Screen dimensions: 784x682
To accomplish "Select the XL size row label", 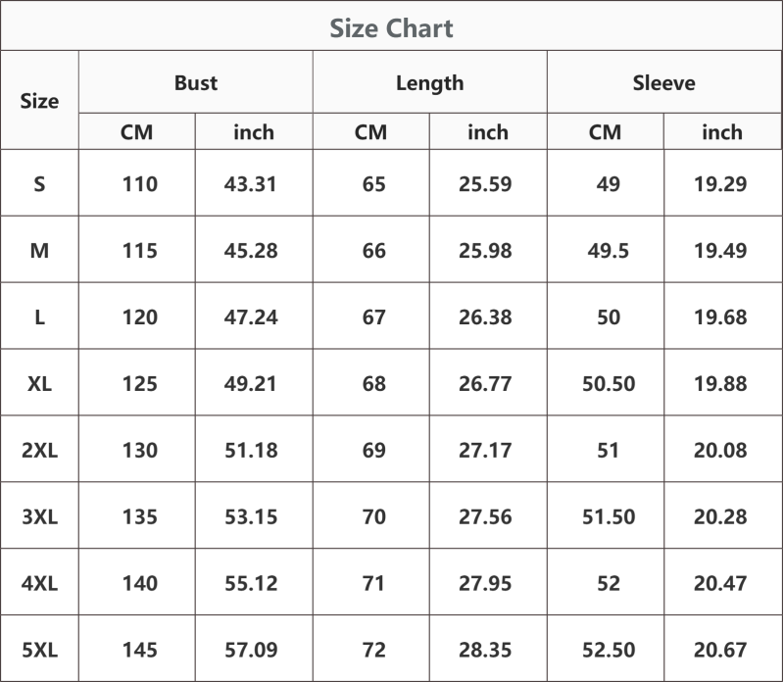I will pyautogui.click(x=39, y=383).
